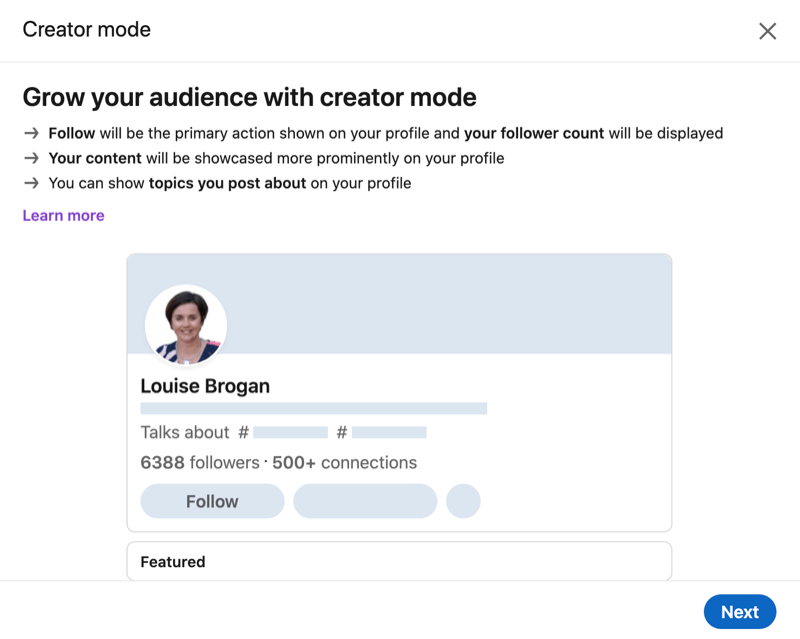Viewport: 800px width, 639px height.
Task: Click the 6388 followers count
Action: point(200,462)
